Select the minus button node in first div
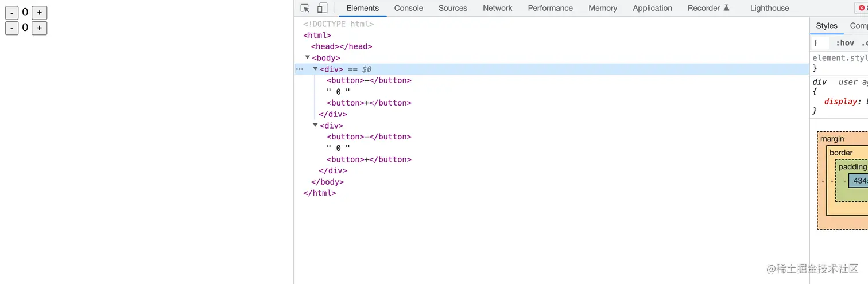 click(x=369, y=80)
